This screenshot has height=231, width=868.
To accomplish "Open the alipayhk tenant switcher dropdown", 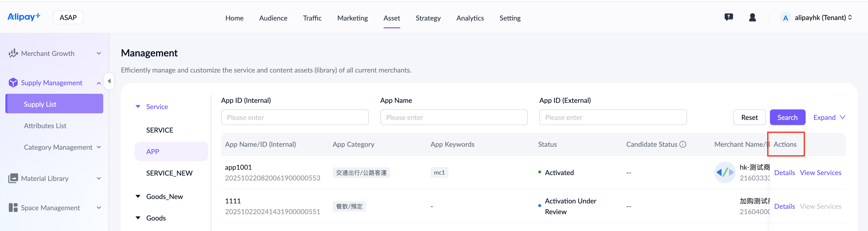I will (x=816, y=18).
